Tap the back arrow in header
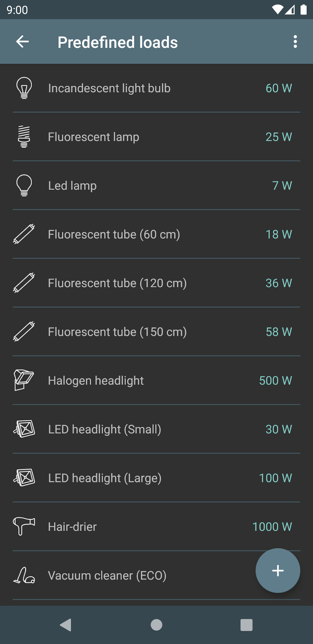Screen dimensions: 313x644 pos(23,42)
